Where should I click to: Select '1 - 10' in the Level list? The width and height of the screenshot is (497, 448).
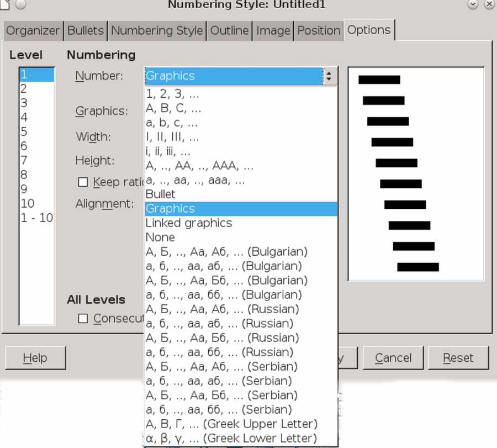tap(36, 218)
